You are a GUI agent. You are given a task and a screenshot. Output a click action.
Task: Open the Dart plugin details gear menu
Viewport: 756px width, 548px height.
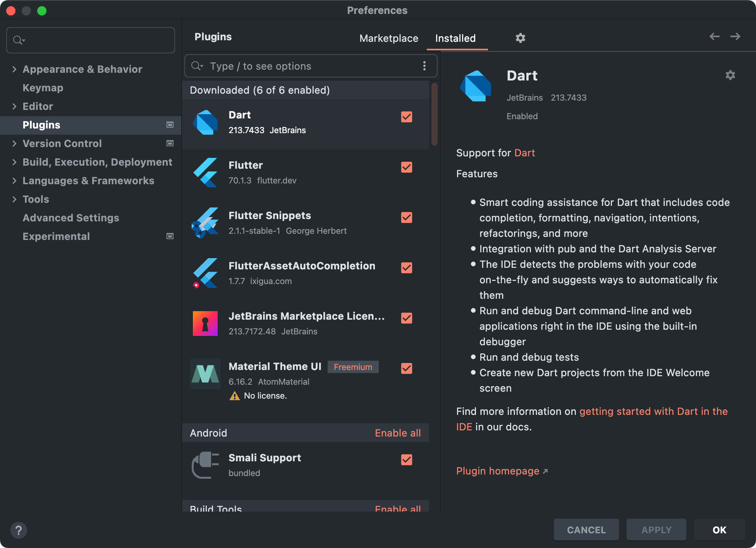tap(730, 75)
